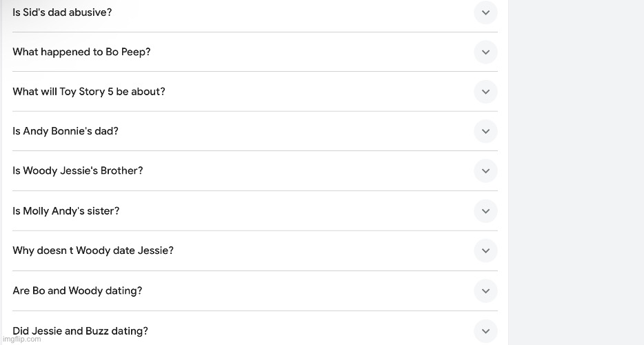Open 'Why doesn t Woody date Jessie?' text
Viewport: 644px width, 345px height.
93,250
